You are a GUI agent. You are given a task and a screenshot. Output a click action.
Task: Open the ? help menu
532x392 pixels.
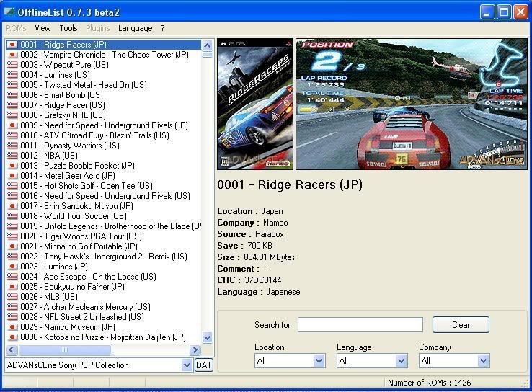(x=163, y=28)
